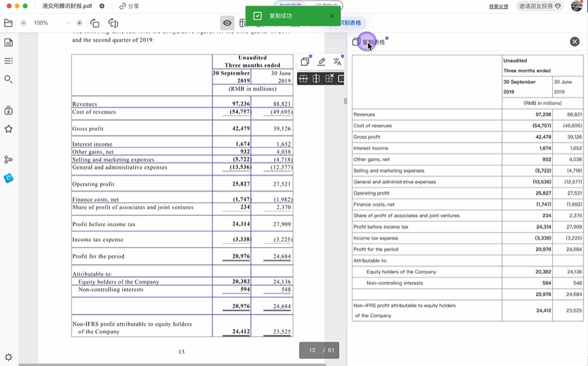Zoom out with the minus button
Image resolution: width=588 pixels, height=366 pixels.
click(24, 23)
